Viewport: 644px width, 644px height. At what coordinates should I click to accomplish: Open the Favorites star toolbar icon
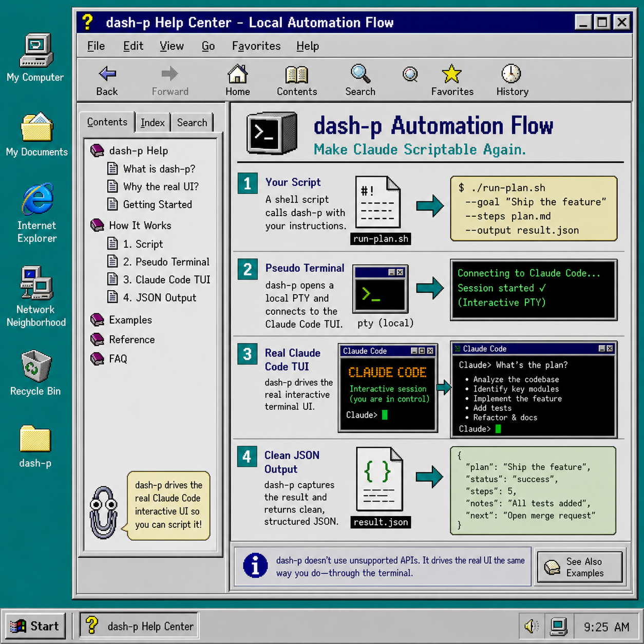[x=452, y=74]
